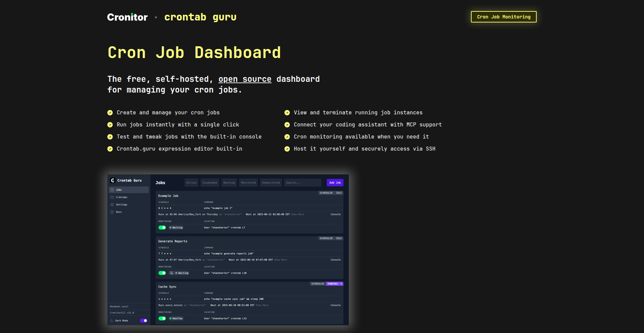Viewport: 644px width, 333px height.
Task: Expand Show More on Example Job schedule
Action: click(298, 214)
